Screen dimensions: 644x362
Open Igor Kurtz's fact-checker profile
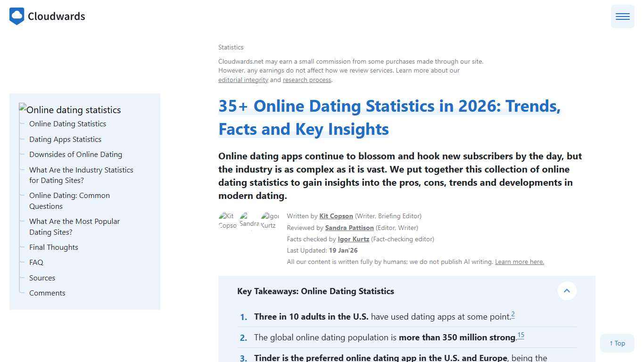353,239
